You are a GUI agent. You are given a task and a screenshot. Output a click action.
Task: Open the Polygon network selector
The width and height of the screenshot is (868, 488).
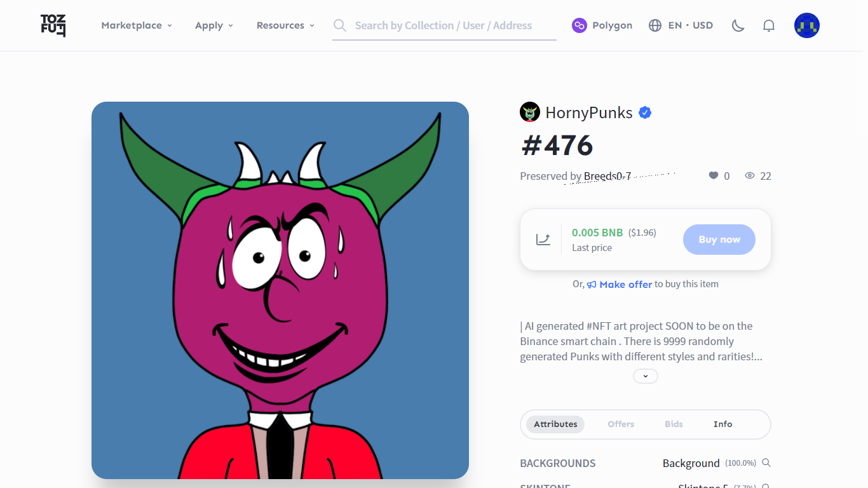pos(602,25)
